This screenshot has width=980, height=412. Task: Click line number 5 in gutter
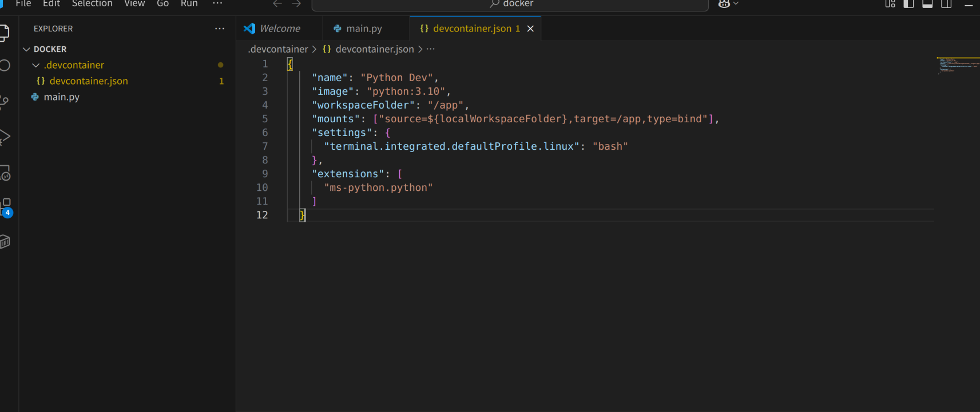(x=265, y=119)
